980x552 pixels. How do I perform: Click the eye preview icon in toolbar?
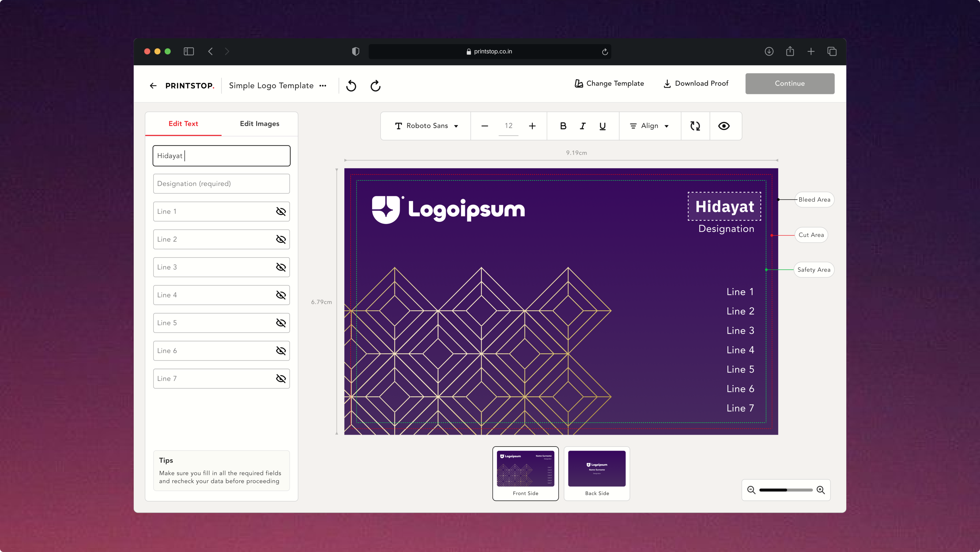(724, 126)
